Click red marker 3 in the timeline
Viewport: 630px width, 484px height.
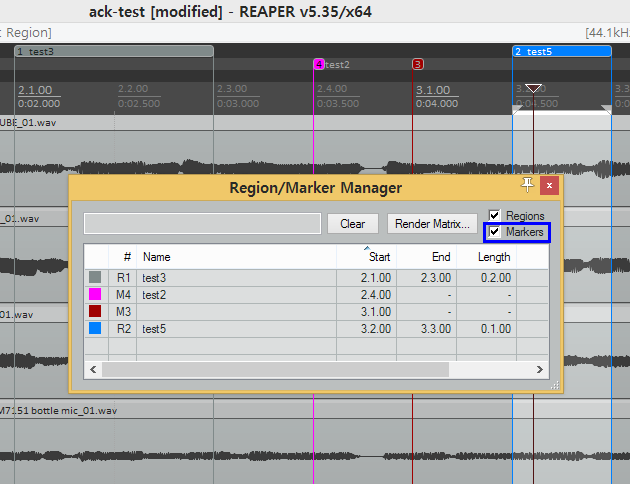tap(418, 64)
